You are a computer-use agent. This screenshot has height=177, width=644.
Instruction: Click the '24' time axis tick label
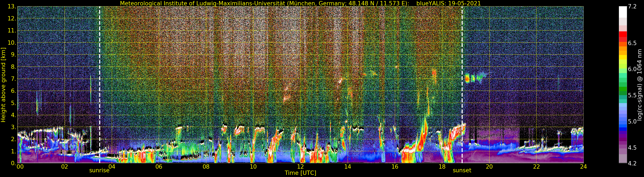pyautogui.click(x=583, y=167)
